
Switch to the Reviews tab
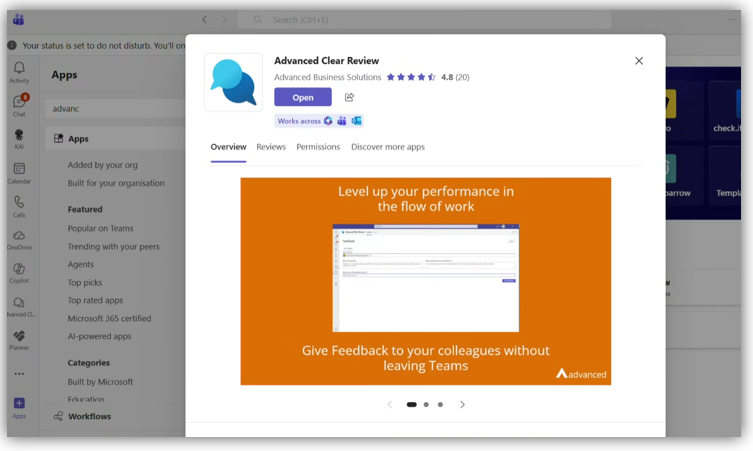point(271,147)
